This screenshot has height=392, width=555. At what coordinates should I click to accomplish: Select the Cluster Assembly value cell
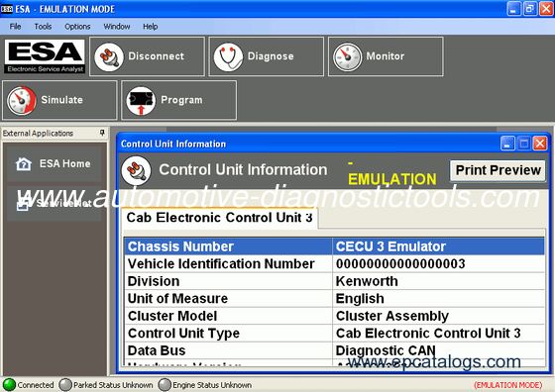(438, 316)
